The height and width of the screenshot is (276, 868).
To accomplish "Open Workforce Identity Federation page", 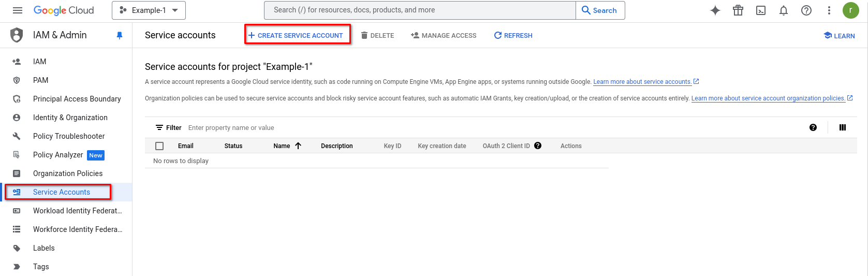I will pyautogui.click(x=78, y=229).
